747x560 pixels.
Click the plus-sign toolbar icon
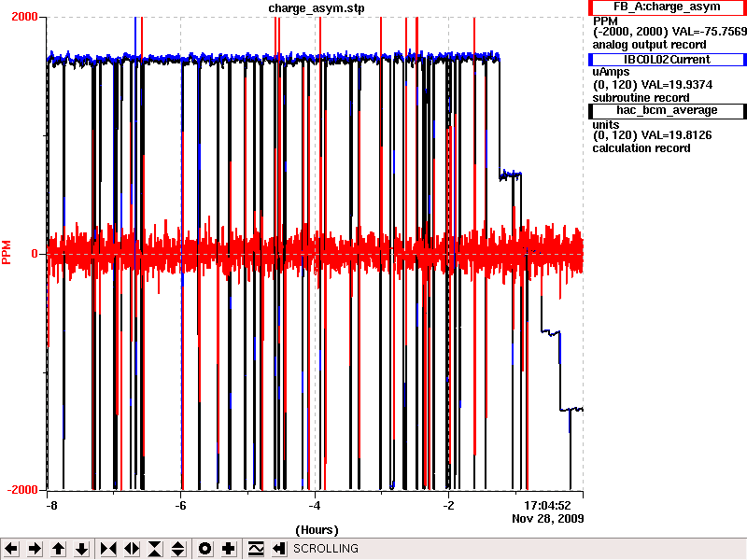pos(228,549)
